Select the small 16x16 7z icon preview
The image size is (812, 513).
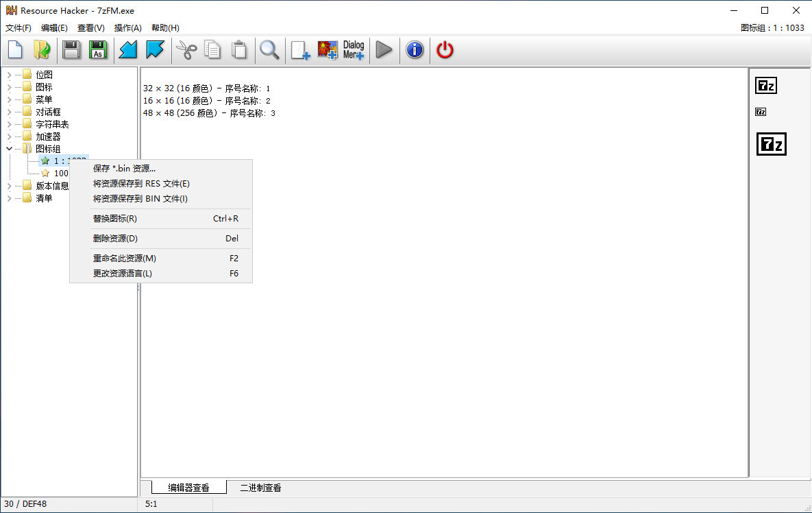[761, 112]
